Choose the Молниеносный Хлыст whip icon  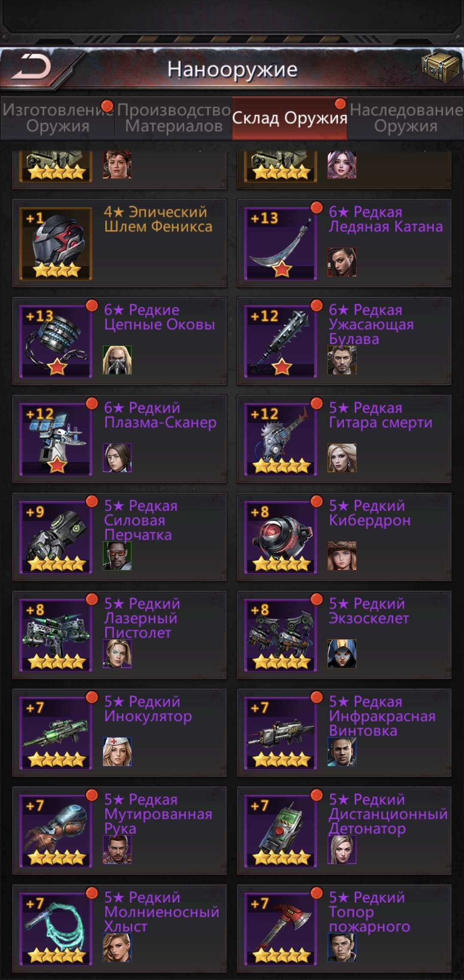click(56, 930)
